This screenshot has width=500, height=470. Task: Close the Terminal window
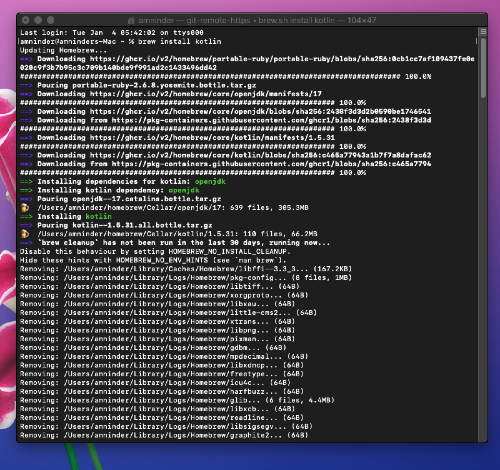[26, 20]
